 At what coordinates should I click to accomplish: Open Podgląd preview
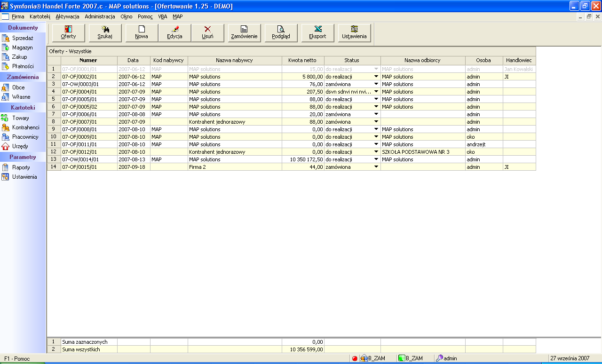(281, 33)
